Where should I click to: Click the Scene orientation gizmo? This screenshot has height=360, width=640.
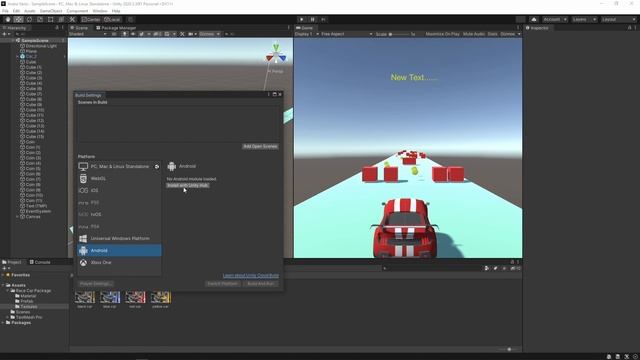(x=276, y=54)
